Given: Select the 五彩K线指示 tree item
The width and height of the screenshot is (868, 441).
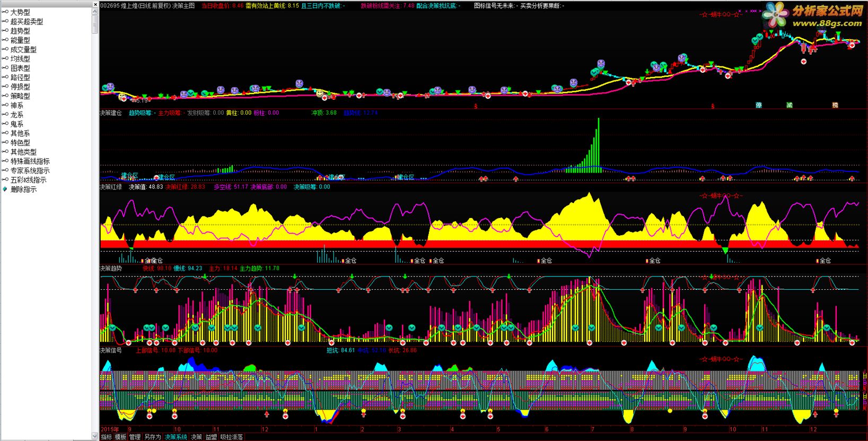Looking at the screenshot, I should click(29, 180).
